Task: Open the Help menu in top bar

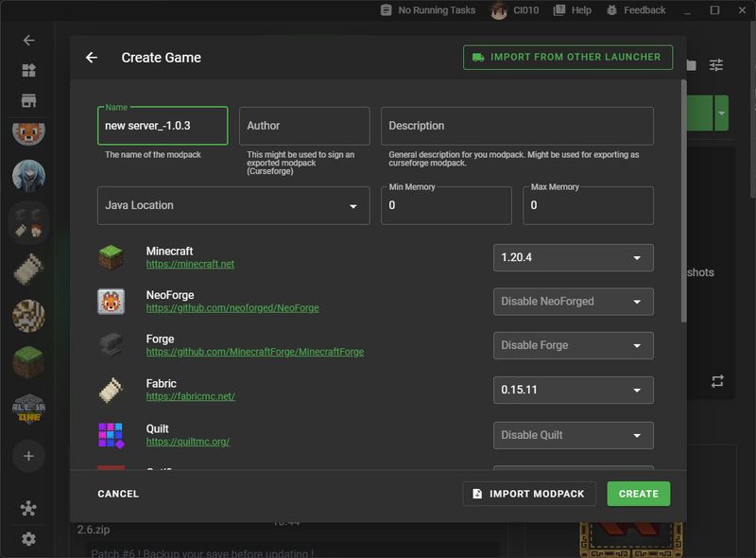Action: tap(573, 10)
